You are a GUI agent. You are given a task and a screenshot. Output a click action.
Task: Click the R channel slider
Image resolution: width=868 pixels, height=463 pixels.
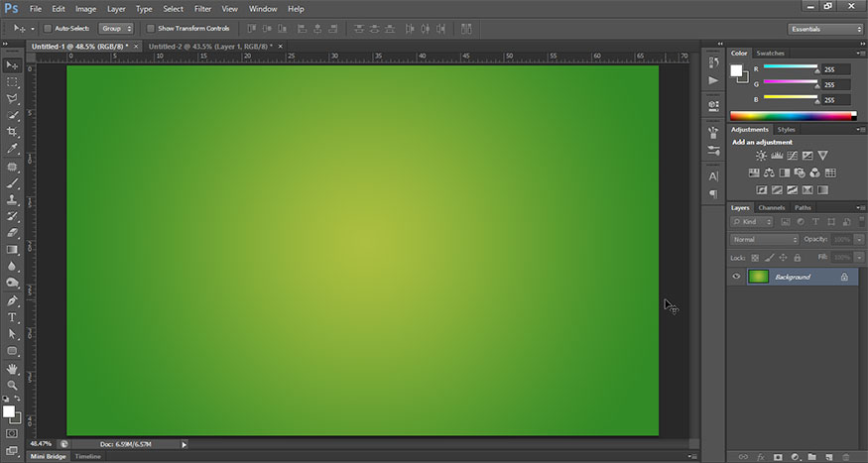[x=791, y=67]
